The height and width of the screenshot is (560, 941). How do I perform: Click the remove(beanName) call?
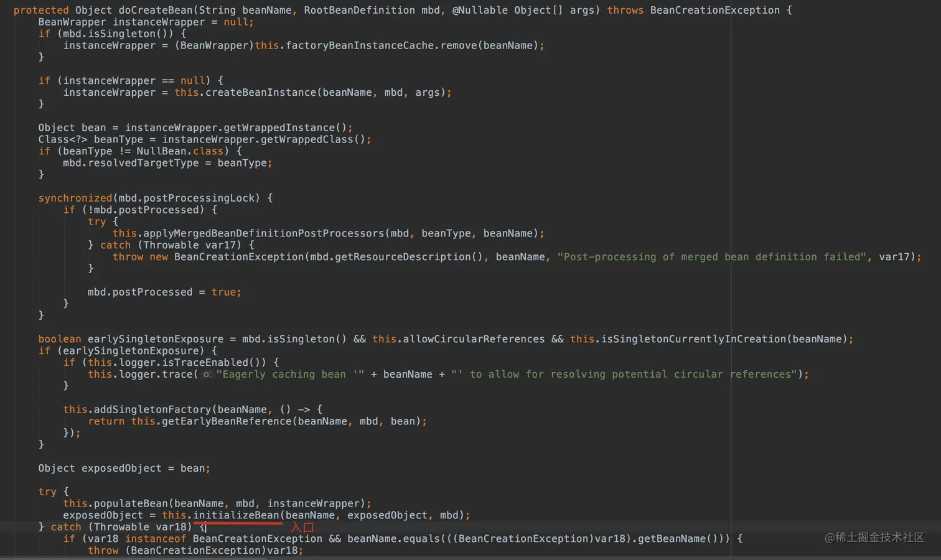click(489, 46)
